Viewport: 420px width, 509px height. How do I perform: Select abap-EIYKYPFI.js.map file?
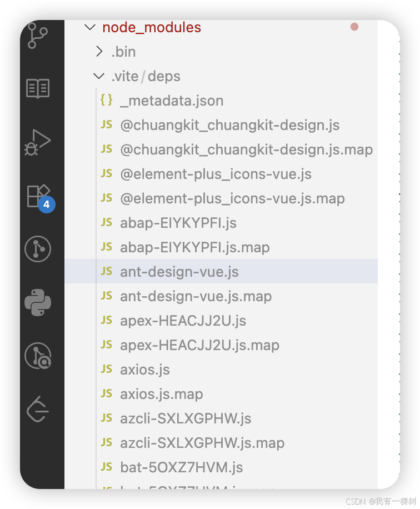point(195,247)
